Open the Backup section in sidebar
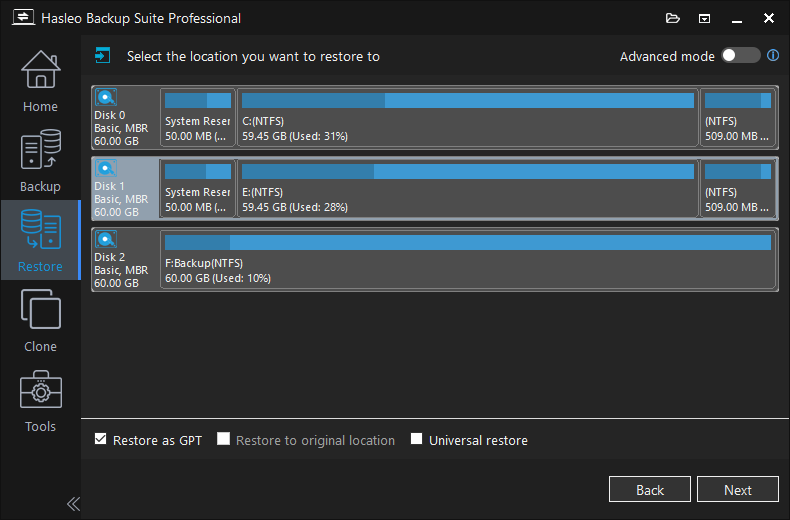 (40, 160)
